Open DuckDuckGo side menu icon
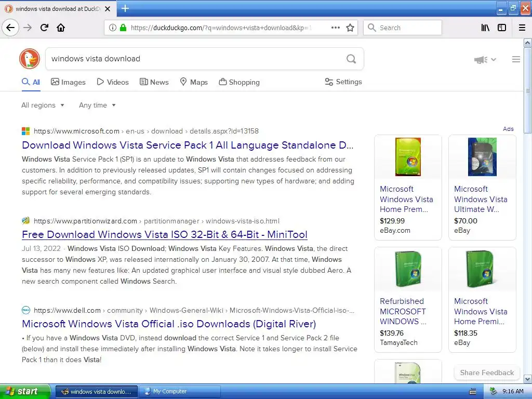Screen dimensions: 532x399 (x=516, y=59)
